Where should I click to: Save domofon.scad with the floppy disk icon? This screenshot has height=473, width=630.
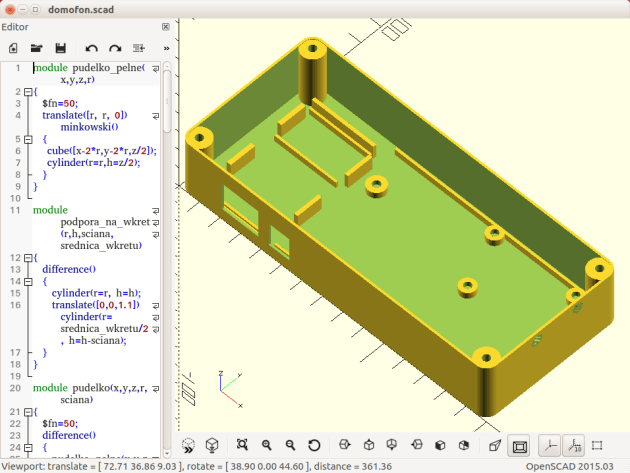(61, 48)
